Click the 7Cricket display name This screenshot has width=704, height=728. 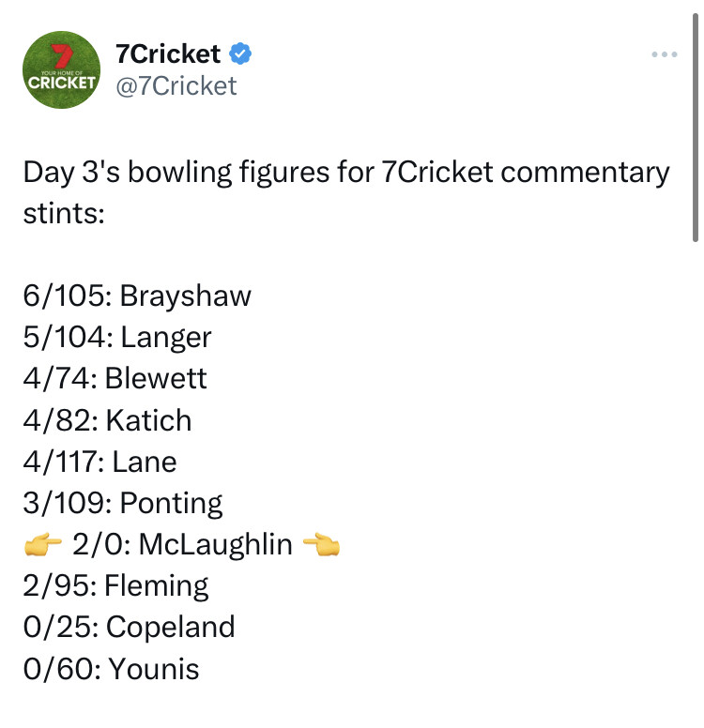coord(168,53)
